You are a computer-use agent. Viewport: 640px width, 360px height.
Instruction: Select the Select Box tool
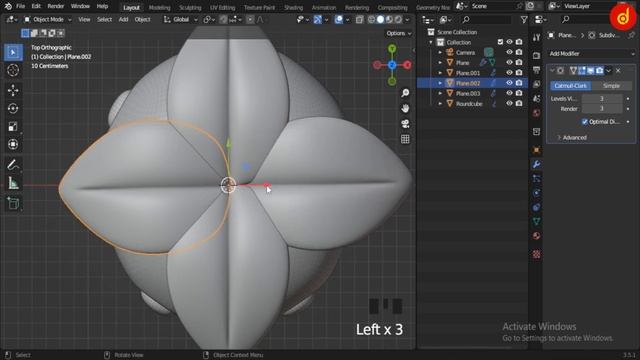13,52
